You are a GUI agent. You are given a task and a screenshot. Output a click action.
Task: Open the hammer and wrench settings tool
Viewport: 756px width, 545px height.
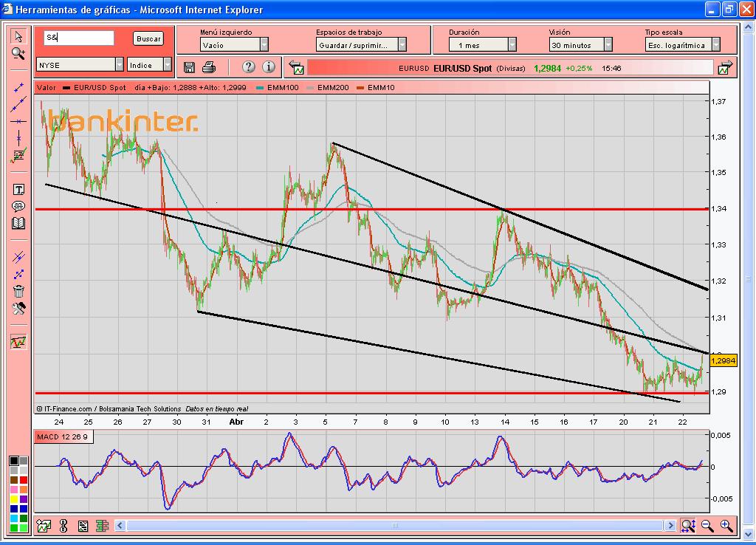pos(18,308)
